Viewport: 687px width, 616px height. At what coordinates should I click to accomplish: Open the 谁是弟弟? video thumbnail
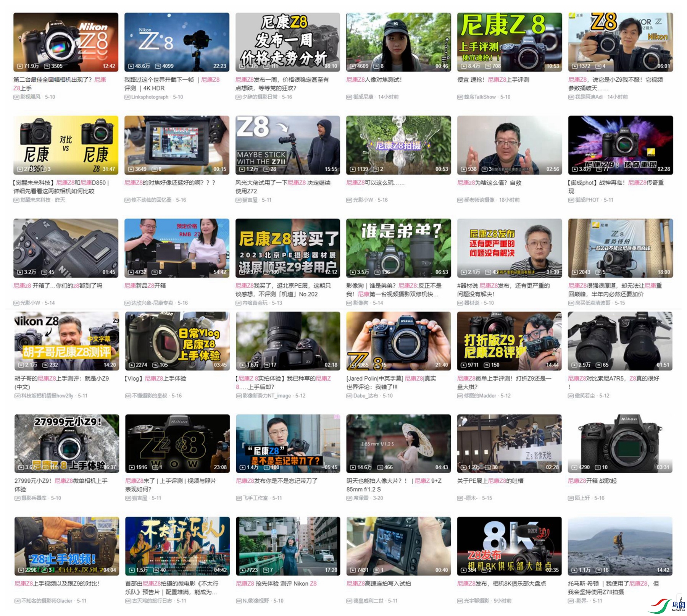point(398,248)
